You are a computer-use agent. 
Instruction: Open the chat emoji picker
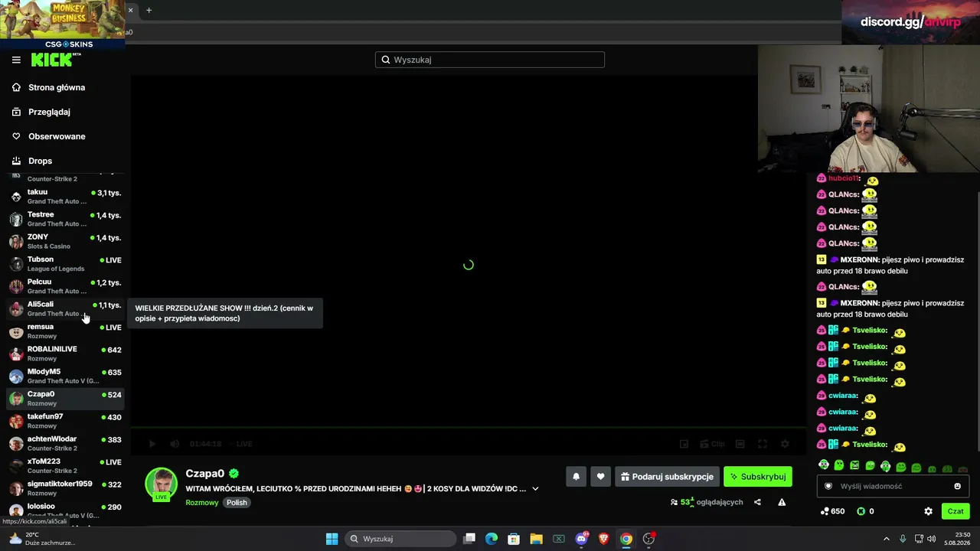click(957, 486)
